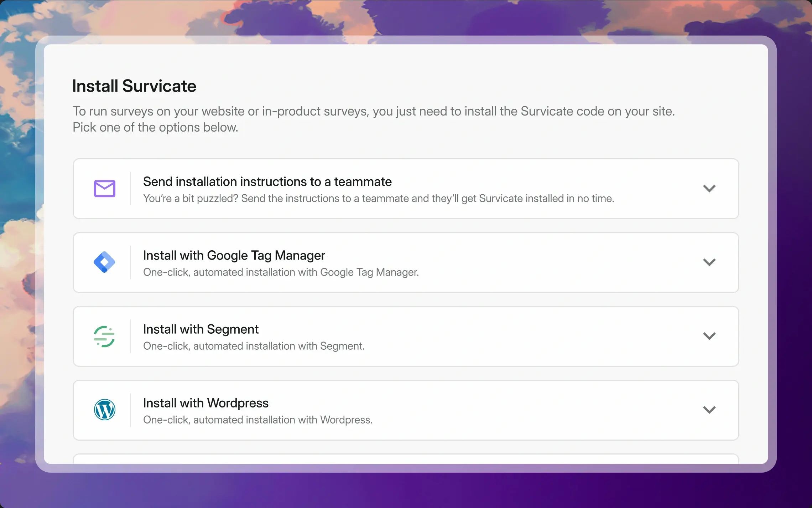The height and width of the screenshot is (508, 812).
Task: Expand the send instructions to teammate chevron
Action: (x=709, y=189)
